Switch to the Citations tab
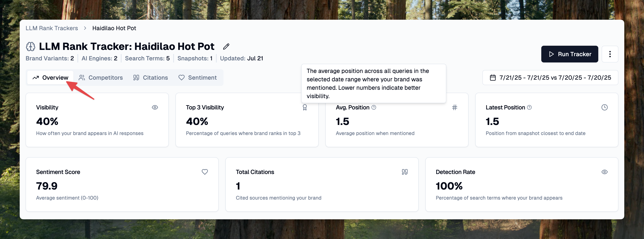The image size is (644, 239). click(151, 78)
